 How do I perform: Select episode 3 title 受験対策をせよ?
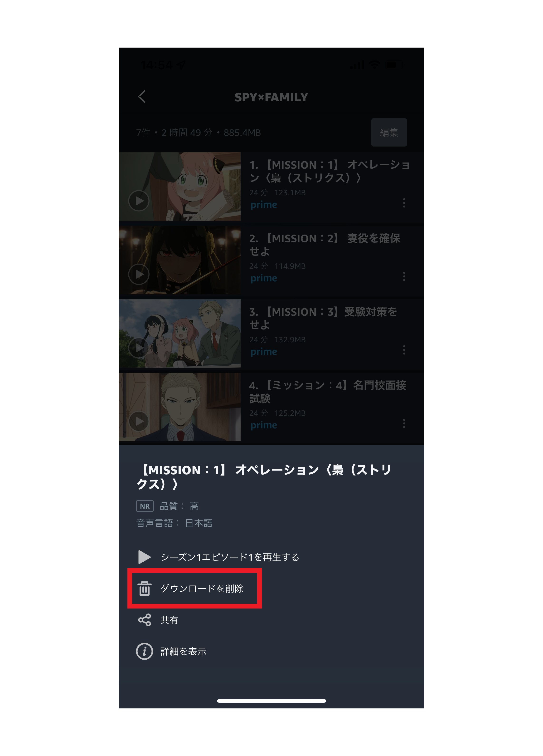click(323, 318)
